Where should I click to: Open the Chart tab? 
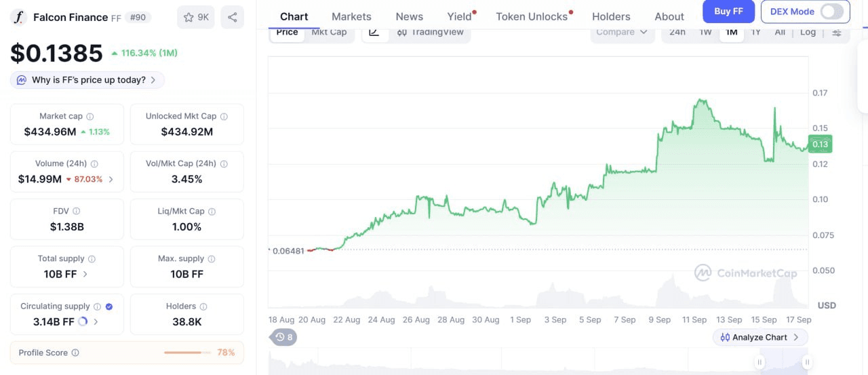coord(294,16)
